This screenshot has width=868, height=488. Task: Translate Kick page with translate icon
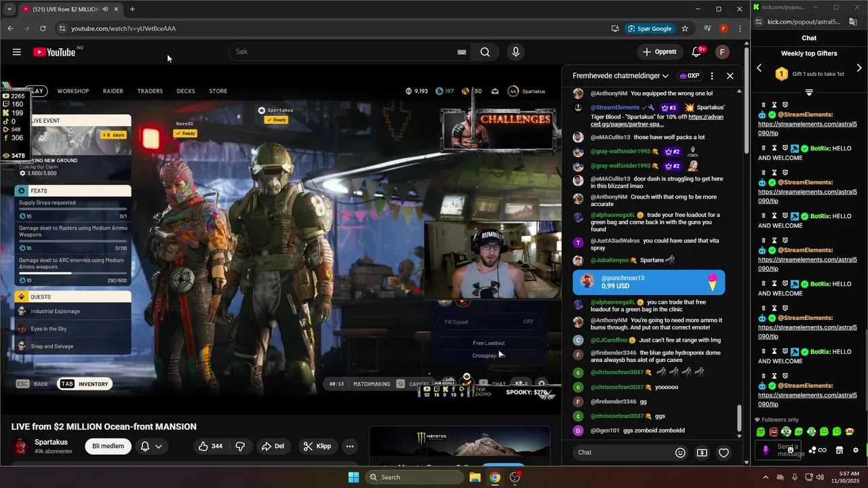tap(853, 22)
